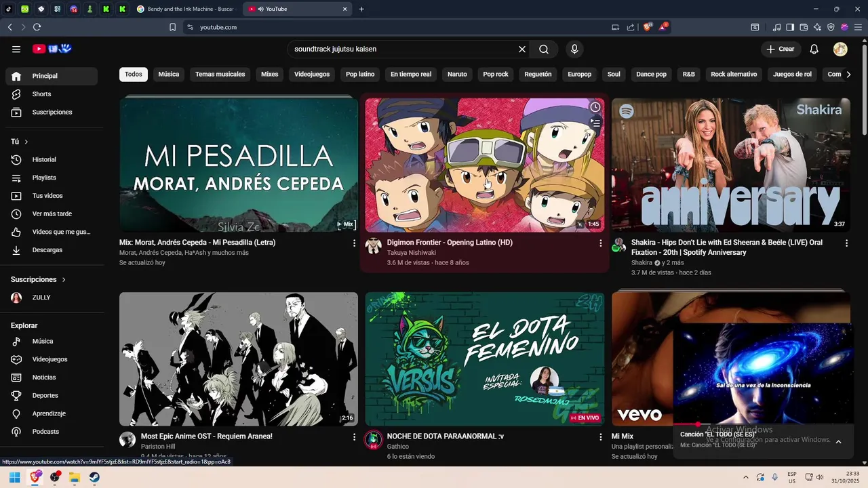Clear the search box with the X
The width and height of the screenshot is (868, 488).
coord(522,49)
